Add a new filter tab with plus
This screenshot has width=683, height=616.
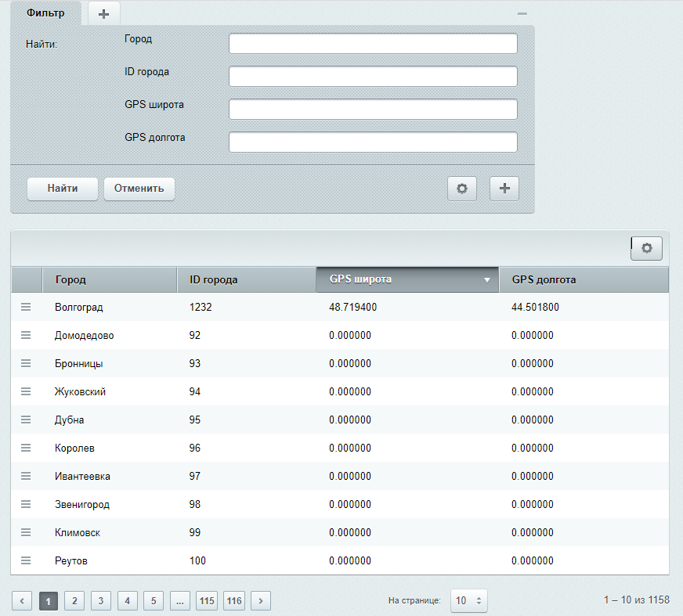pyautogui.click(x=104, y=14)
